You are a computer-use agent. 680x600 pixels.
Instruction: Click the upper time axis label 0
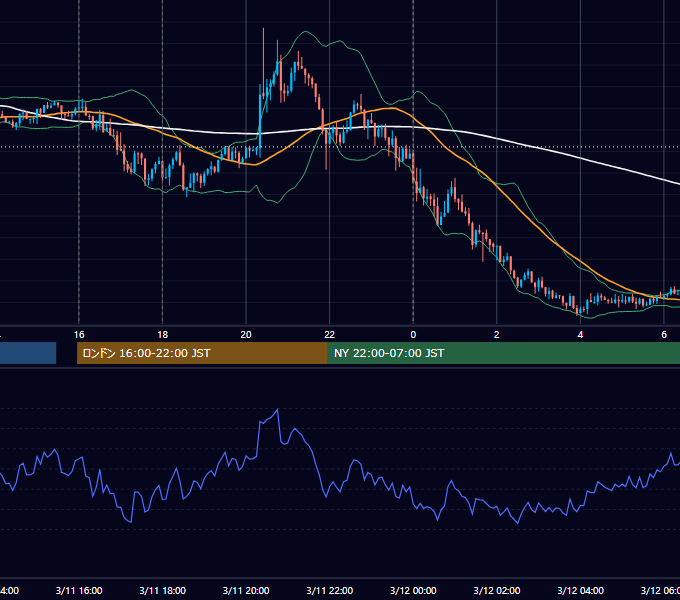tap(413, 335)
